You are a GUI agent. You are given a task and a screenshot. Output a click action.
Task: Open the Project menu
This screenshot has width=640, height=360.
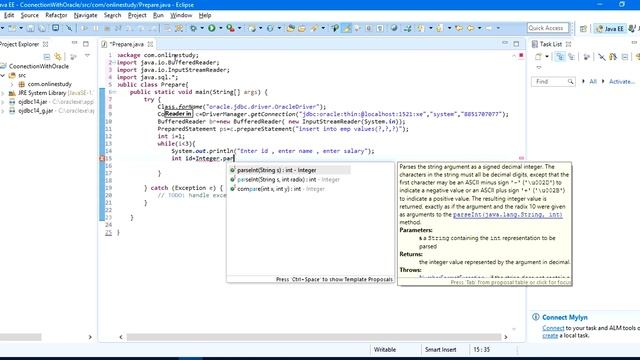(x=137, y=15)
